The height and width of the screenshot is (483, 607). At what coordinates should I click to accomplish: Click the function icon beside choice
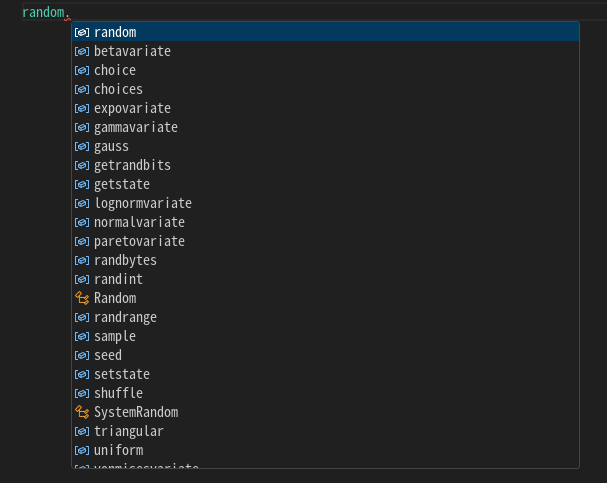click(82, 70)
